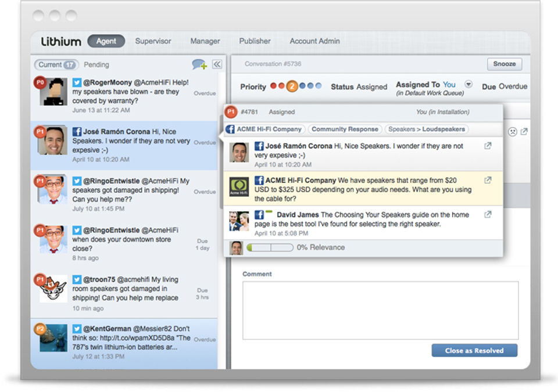Click David James avatar photo

click(239, 221)
